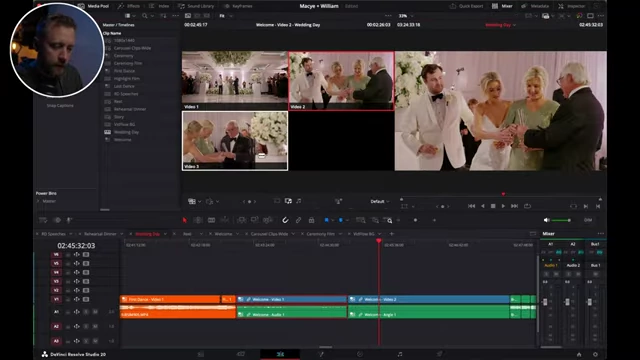The height and width of the screenshot is (360, 640).
Task: Click the Custom Zoom icon
Action: tap(388, 220)
